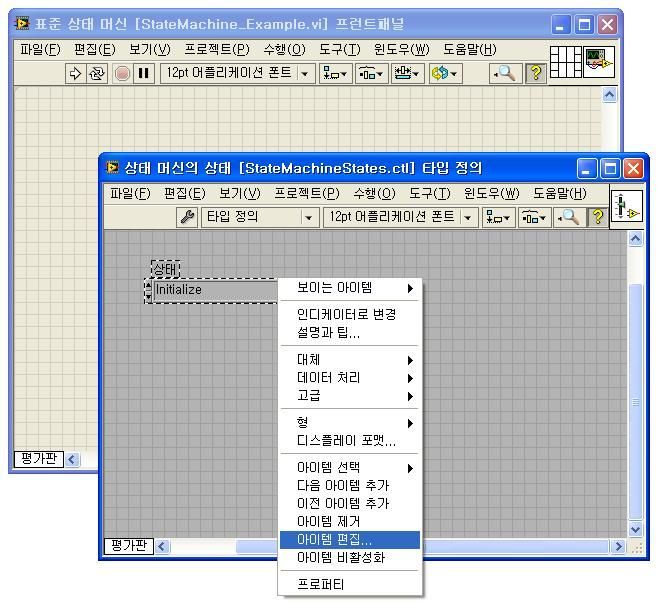Open 수행(O) menu in type definition window

(374, 193)
